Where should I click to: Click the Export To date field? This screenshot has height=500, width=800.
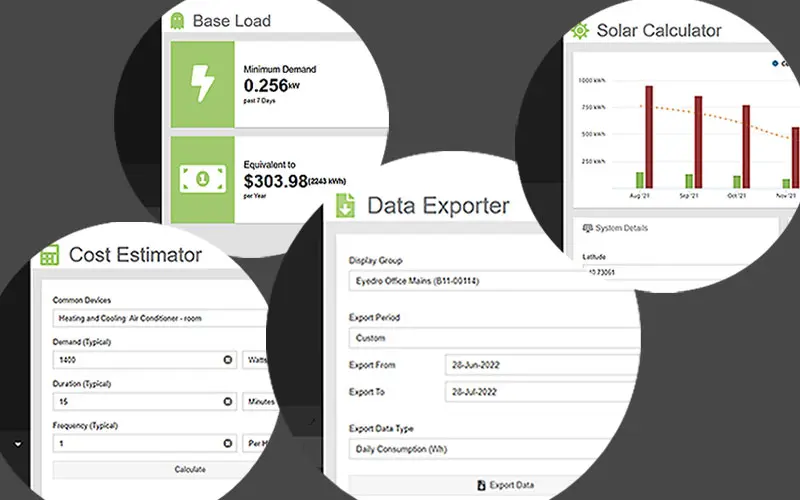coord(540,393)
